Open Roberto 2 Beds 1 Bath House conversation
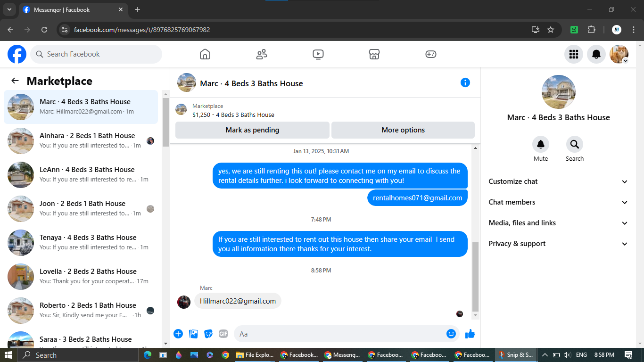The width and height of the screenshot is (644, 362). (81, 311)
